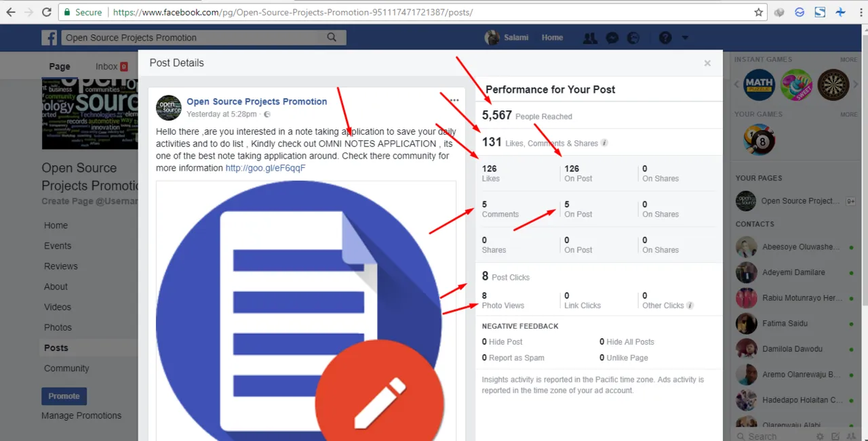The image size is (868, 441).
Task: Click the Facebook logo icon
Action: tap(49, 38)
